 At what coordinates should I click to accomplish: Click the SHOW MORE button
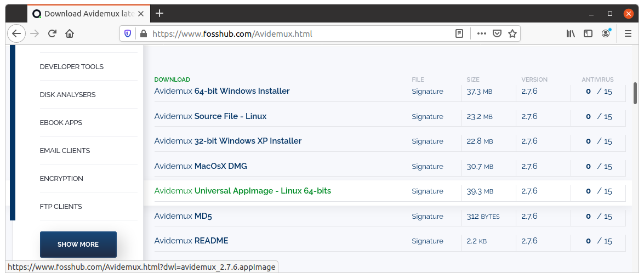pyautogui.click(x=78, y=245)
